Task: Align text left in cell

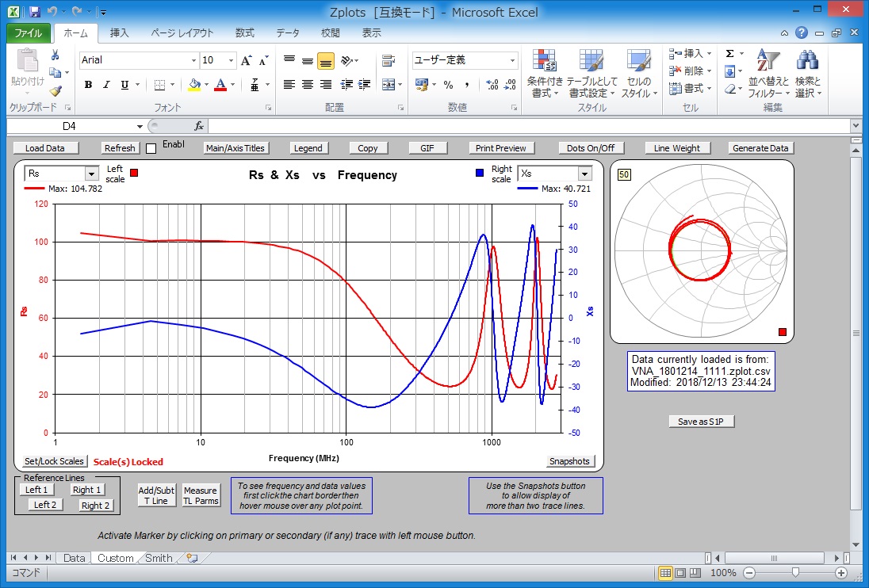Action: (289, 85)
